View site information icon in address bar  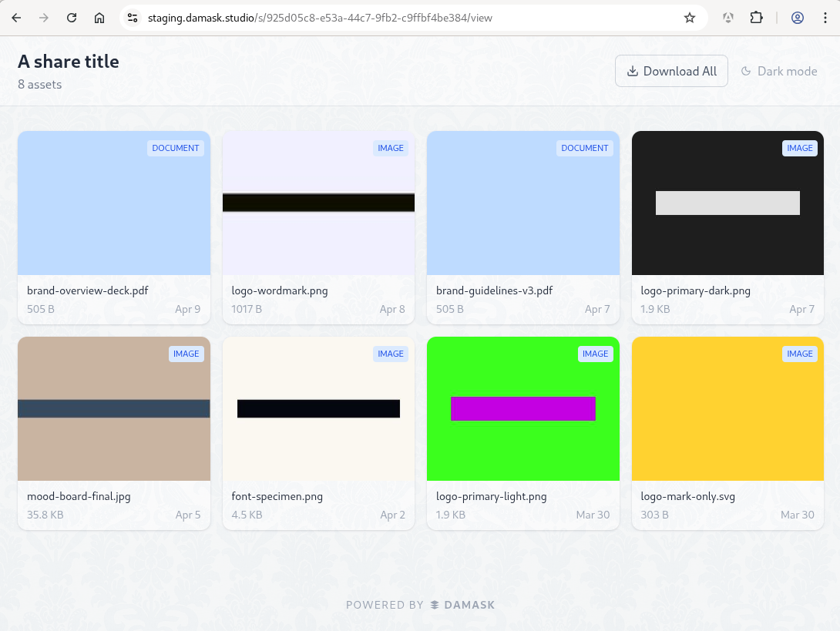[x=133, y=18]
